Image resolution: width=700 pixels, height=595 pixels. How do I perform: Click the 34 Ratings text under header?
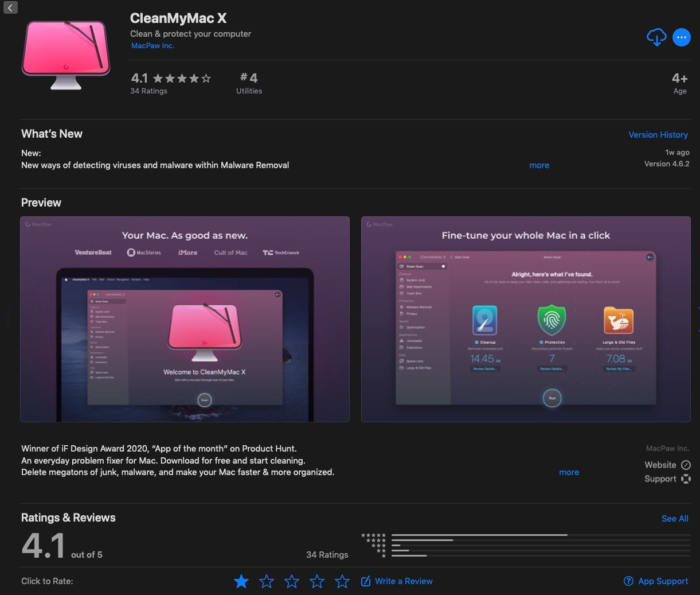(148, 91)
